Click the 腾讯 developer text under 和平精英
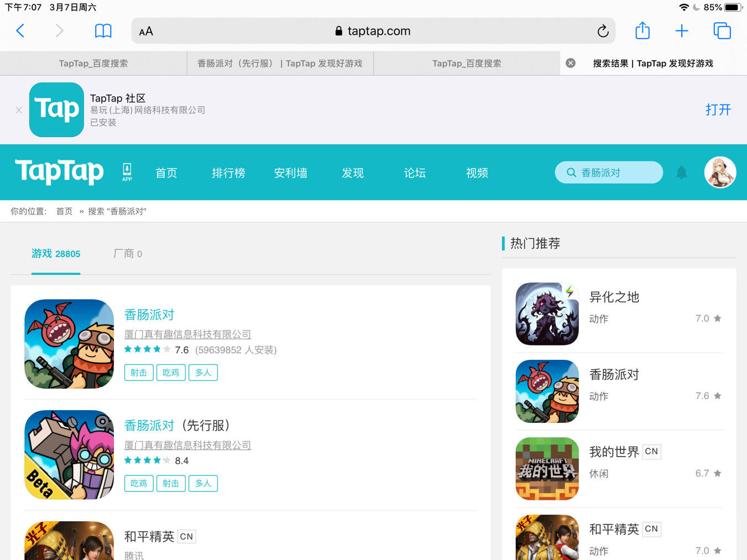The image size is (747, 560). tap(134, 555)
